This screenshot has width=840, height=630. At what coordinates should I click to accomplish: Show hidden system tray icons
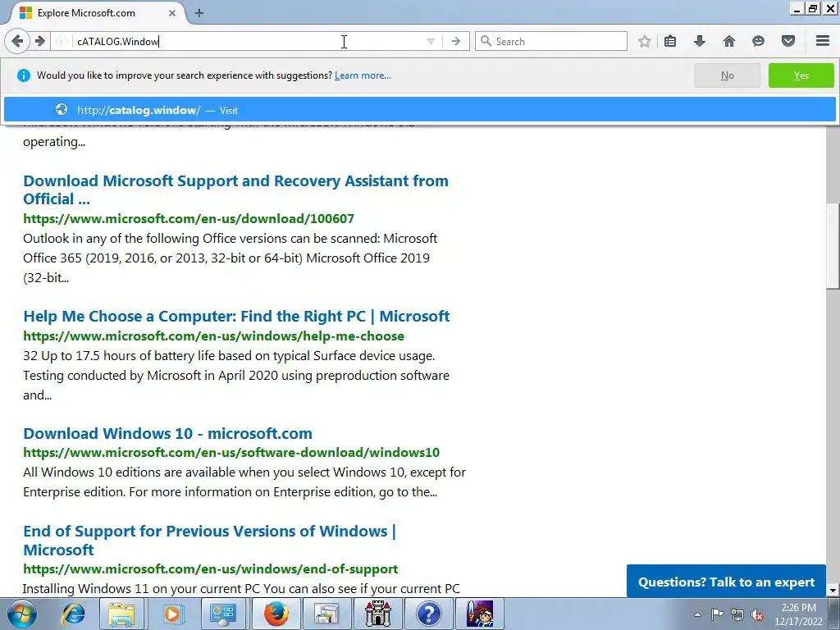697,614
